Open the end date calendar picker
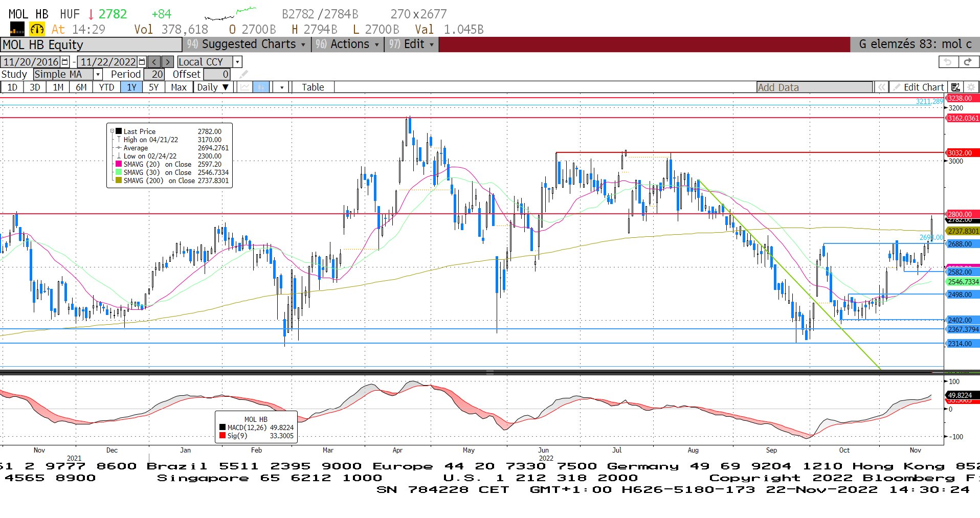Viewport: 980px width, 518px height. [142, 62]
